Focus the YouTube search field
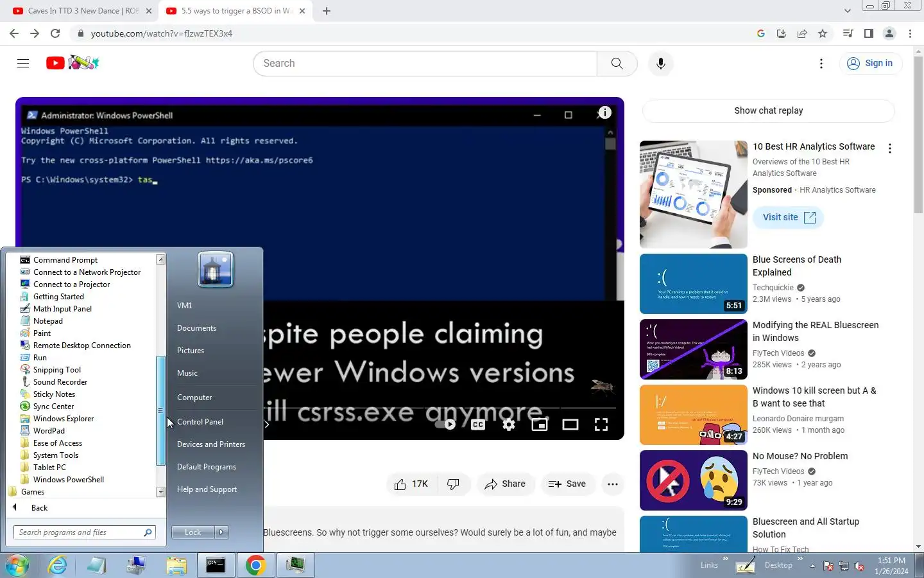Screen dimensions: 924x578 coord(425,64)
